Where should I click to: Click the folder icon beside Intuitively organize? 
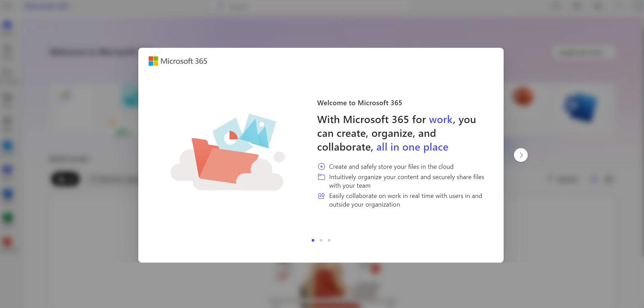(321, 177)
